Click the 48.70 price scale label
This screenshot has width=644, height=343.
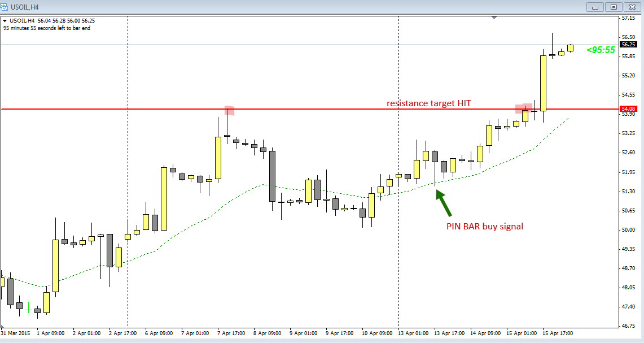point(628,268)
